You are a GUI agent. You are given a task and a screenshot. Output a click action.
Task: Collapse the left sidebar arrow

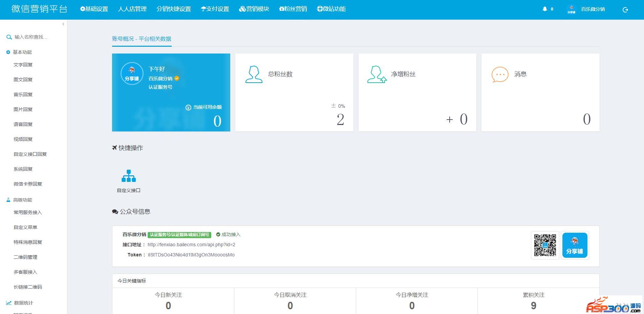point(63,24)
